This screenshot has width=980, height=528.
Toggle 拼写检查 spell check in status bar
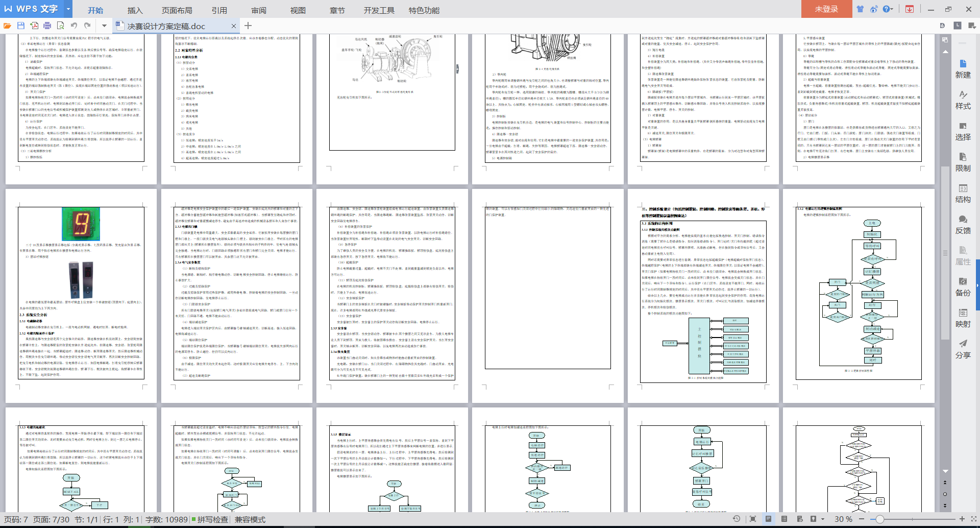click(x=210, y=519)
